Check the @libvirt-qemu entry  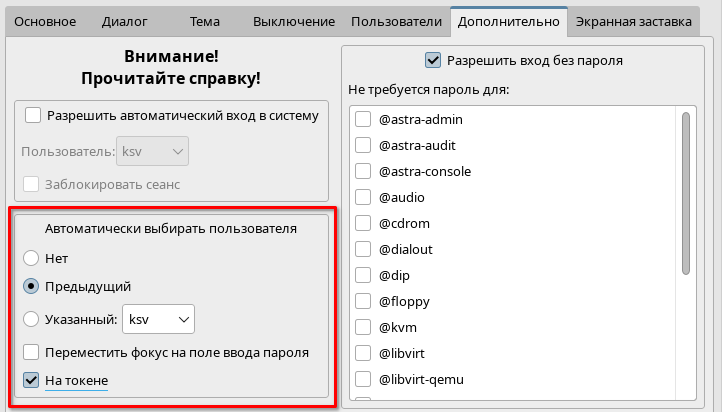(363, 379)
